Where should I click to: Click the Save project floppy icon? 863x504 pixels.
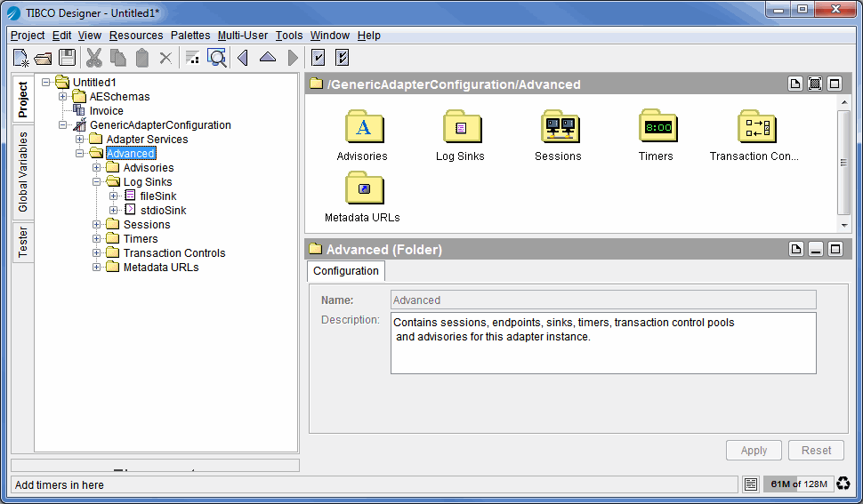[67, 58]
